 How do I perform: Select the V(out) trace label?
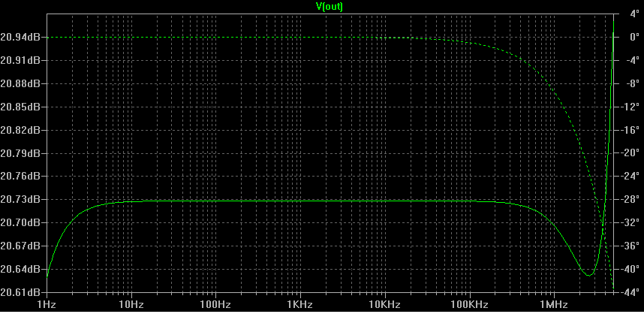click(x=330, y=6)
